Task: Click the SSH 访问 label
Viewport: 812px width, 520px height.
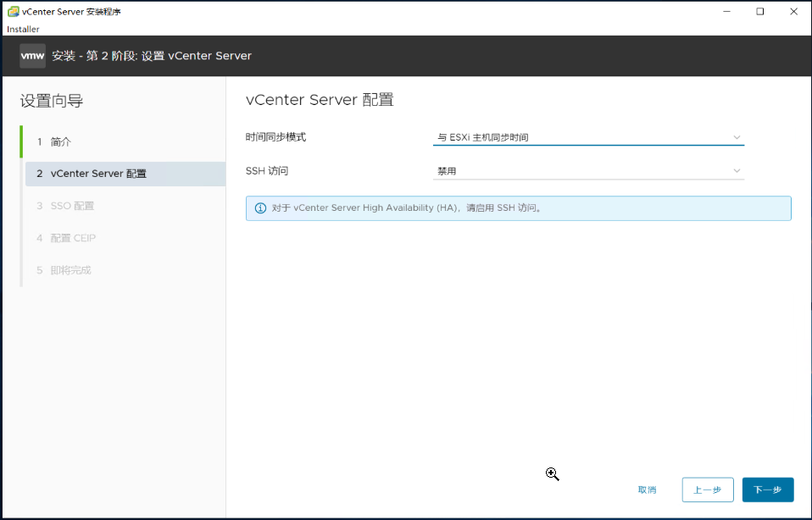Action: (267, 171)
